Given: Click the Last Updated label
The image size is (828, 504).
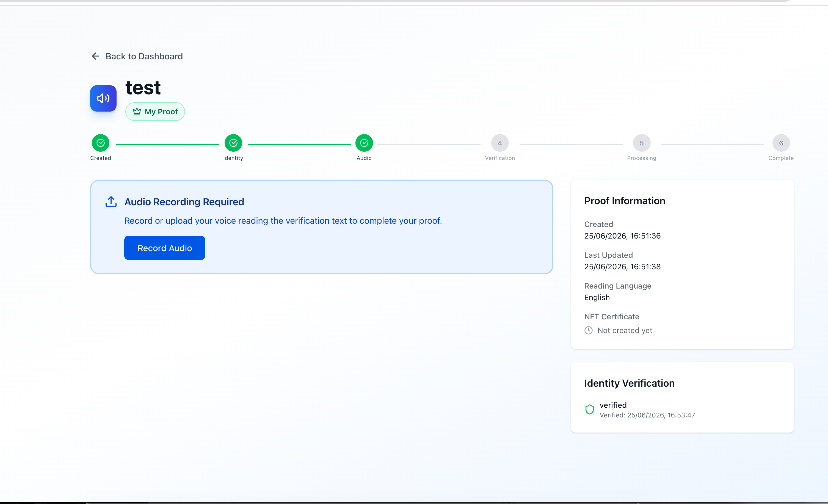Looking at the screenshot, I should click(609, 255).
